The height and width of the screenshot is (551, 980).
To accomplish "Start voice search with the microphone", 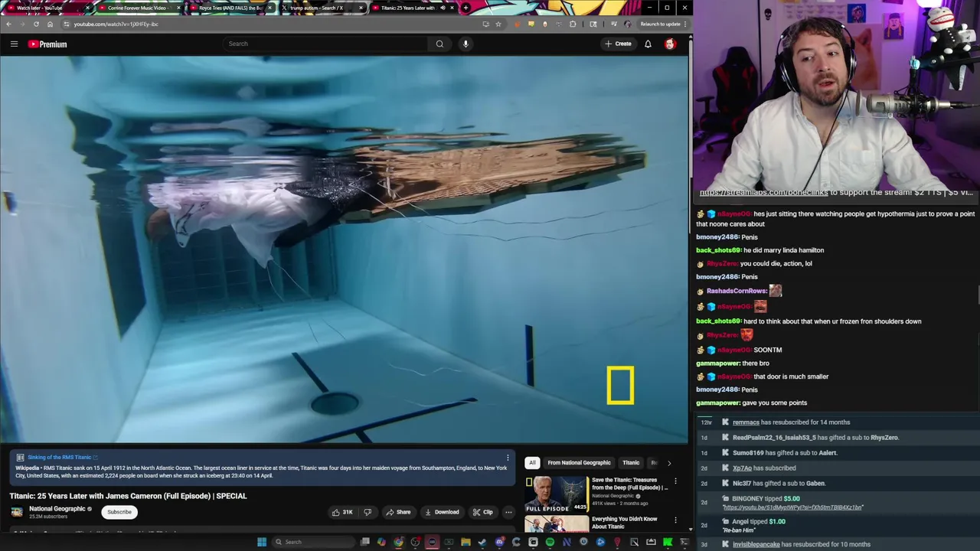I will click(x=465, y=44).
